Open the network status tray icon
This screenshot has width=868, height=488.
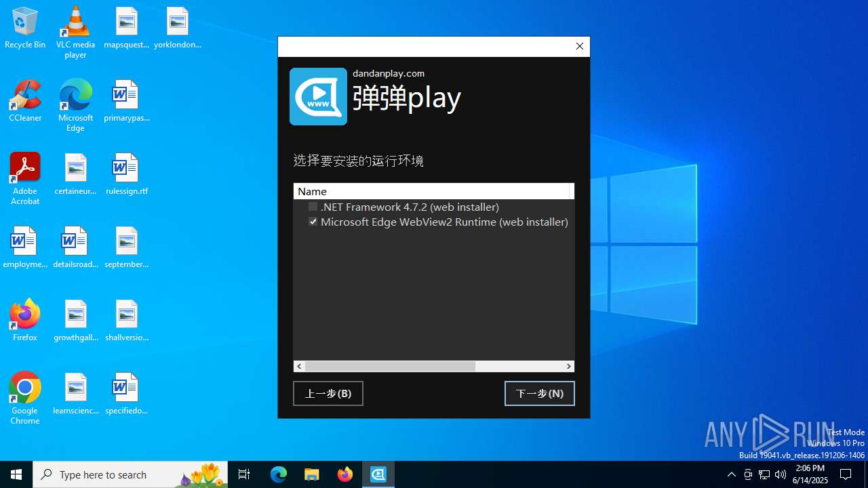(x=764, y=474)
